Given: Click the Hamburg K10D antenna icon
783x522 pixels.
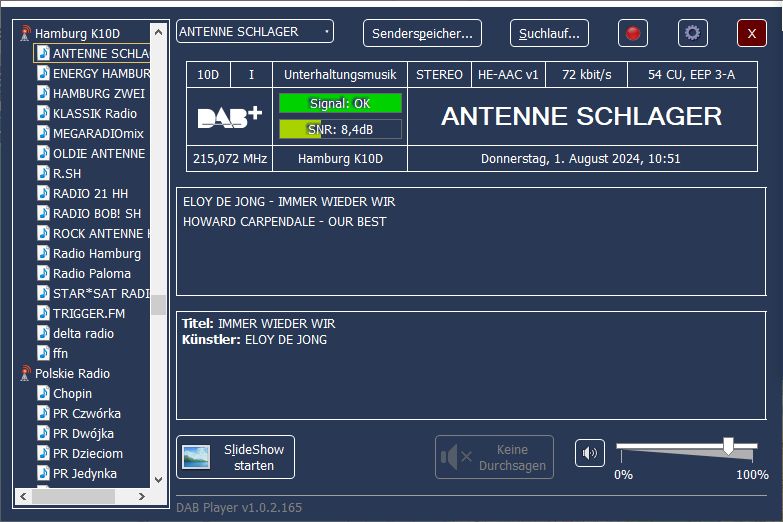Looking at the screenshot, I should click(25, 34).
